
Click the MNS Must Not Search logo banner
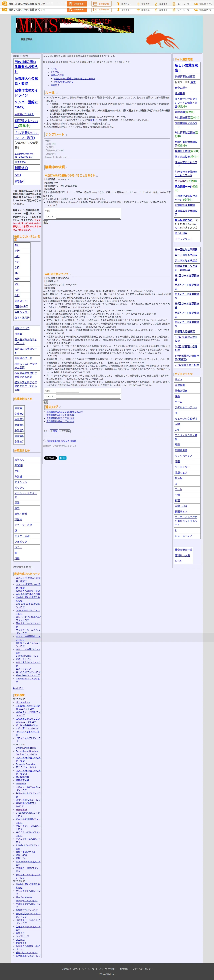click(75, 25)
